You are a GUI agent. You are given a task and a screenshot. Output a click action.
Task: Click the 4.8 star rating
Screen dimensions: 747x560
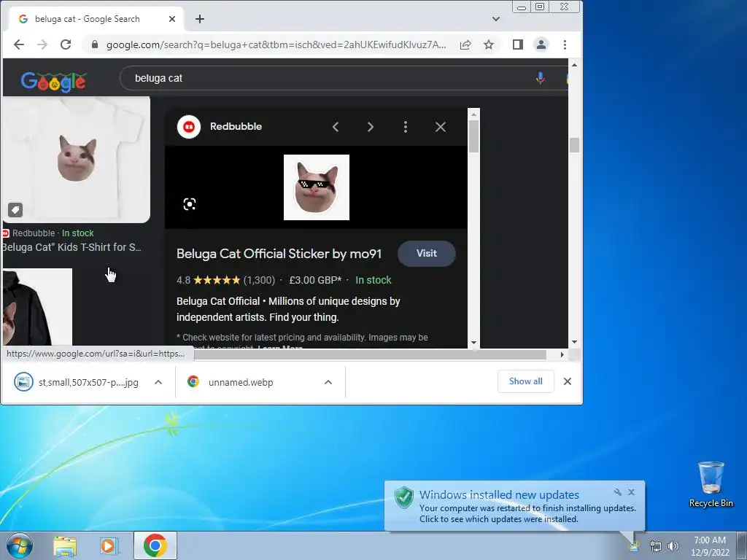click(208, 280)
